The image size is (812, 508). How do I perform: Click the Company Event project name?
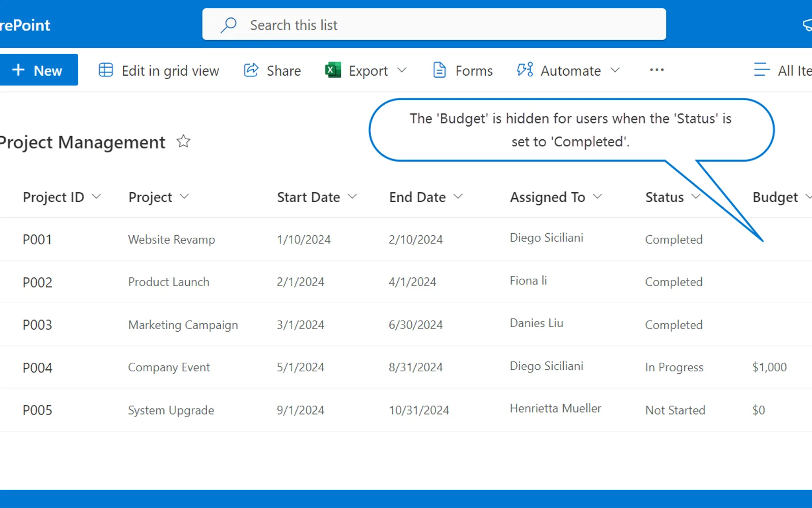(x=168, y=368)
